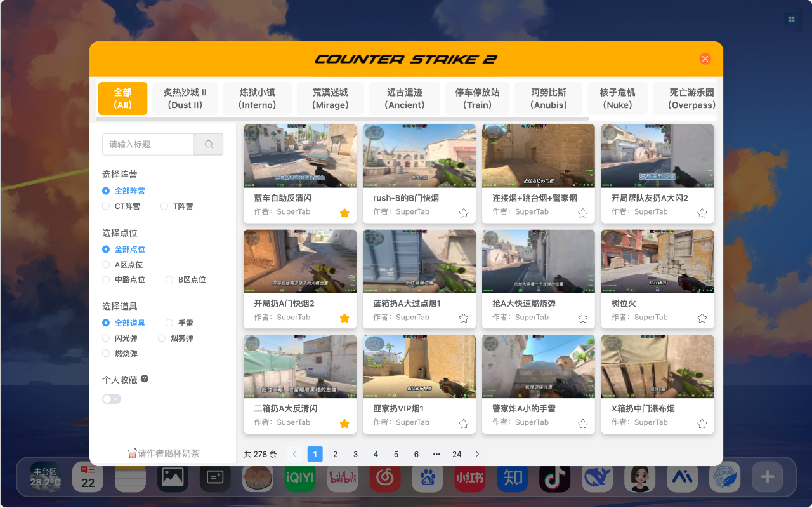This screenshot has height=508, width=812.
Task: Favorite the rush-B的B门快烟 card
Action: coord(464,213)
